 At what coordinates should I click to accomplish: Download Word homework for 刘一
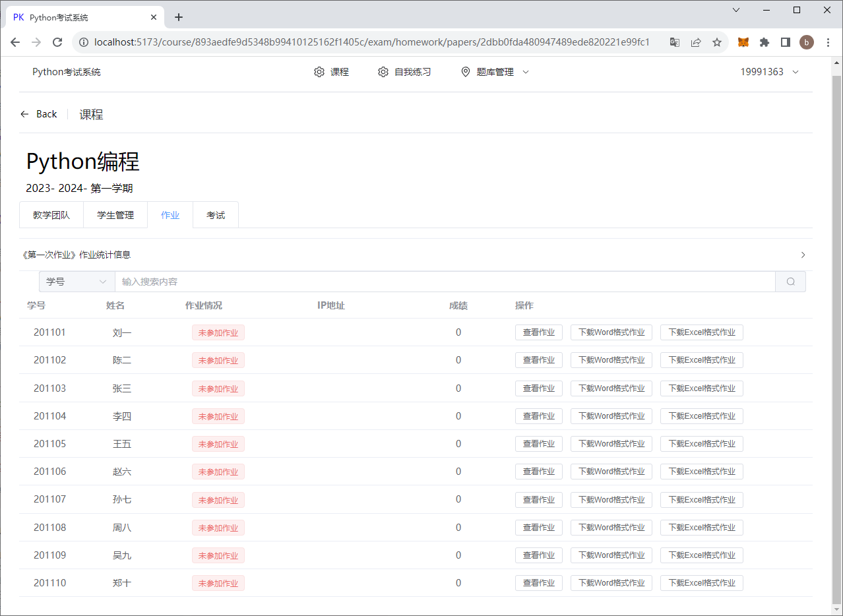(611, 332)
